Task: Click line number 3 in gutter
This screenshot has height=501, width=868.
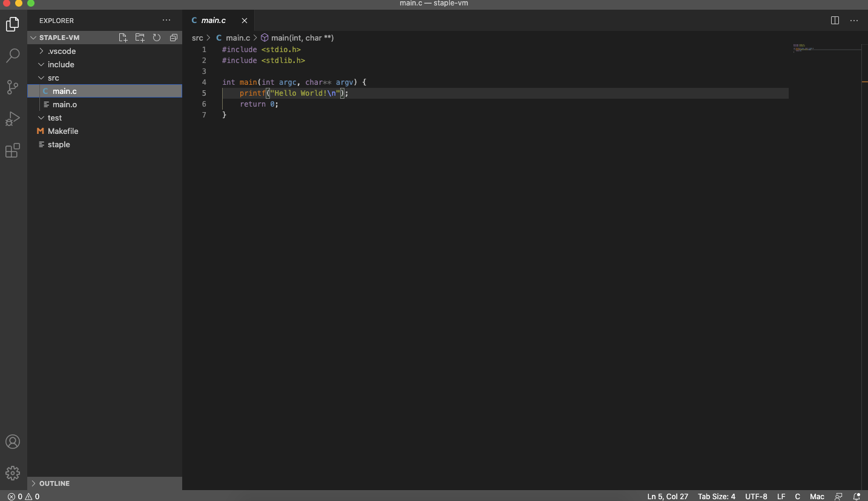Action: click(204, 71)
